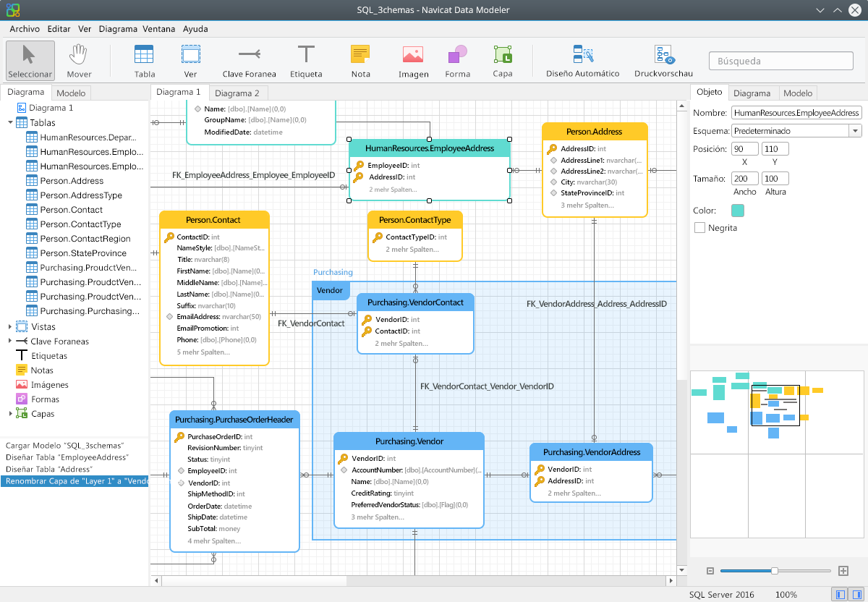Click zoom-out minus button near the slider
The width and height of the screenshot is (868, 602).
pos(710,570)
